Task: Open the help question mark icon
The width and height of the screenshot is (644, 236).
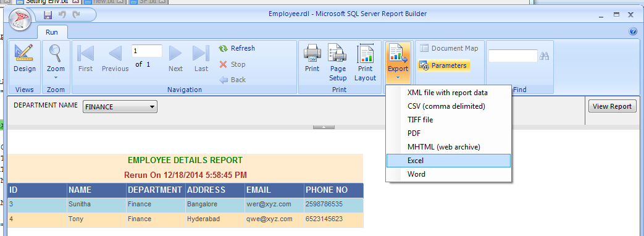Action: (632, 32)
